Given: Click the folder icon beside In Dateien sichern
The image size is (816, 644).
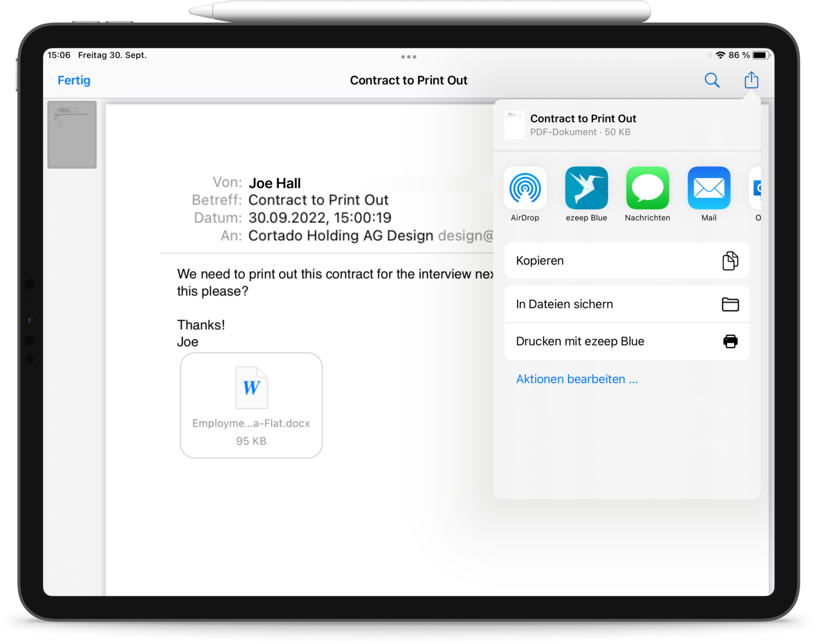Looking at the screenshot, I should click(730, 304).
